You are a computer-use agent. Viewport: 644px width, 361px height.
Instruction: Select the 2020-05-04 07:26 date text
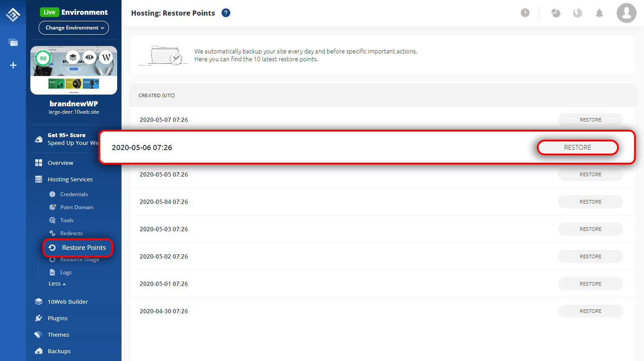164,202
